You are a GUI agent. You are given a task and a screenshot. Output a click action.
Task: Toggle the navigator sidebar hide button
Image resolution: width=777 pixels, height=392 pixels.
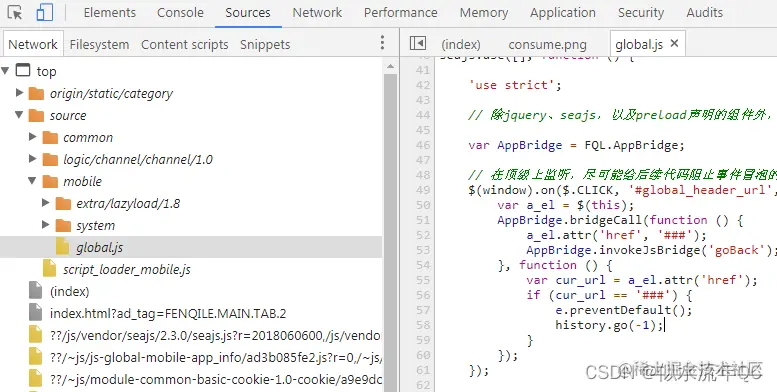pyautogui.click(x=418, y=44)
